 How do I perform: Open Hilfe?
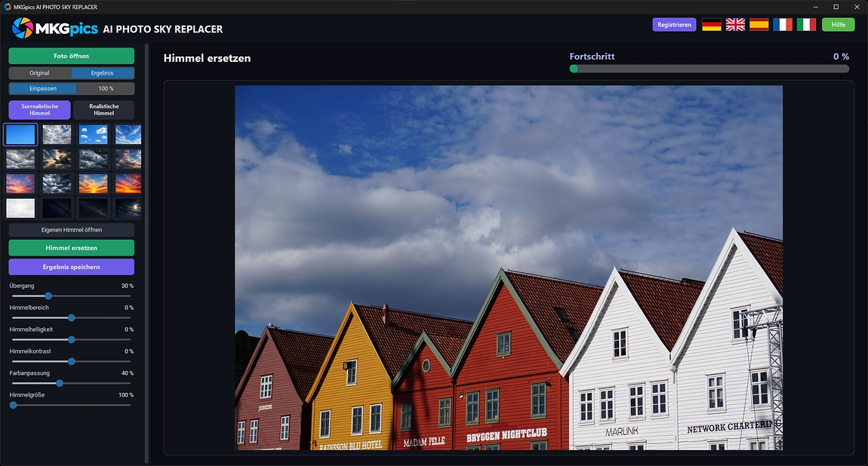[838, 25]
